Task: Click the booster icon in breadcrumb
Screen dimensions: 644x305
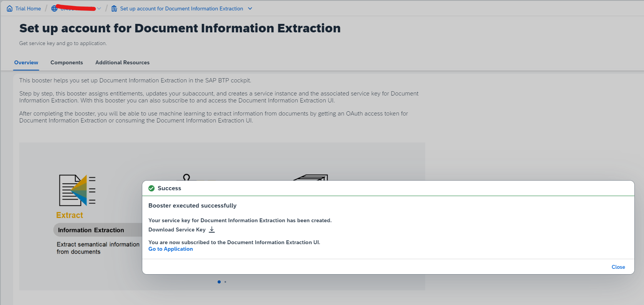Action: click(x=114, y=8)
